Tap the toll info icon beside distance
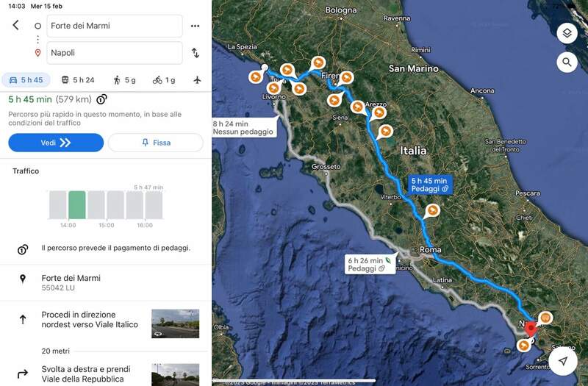Image resolution: width=588 pixels, height=386 pixels. (x=101, y=99)
